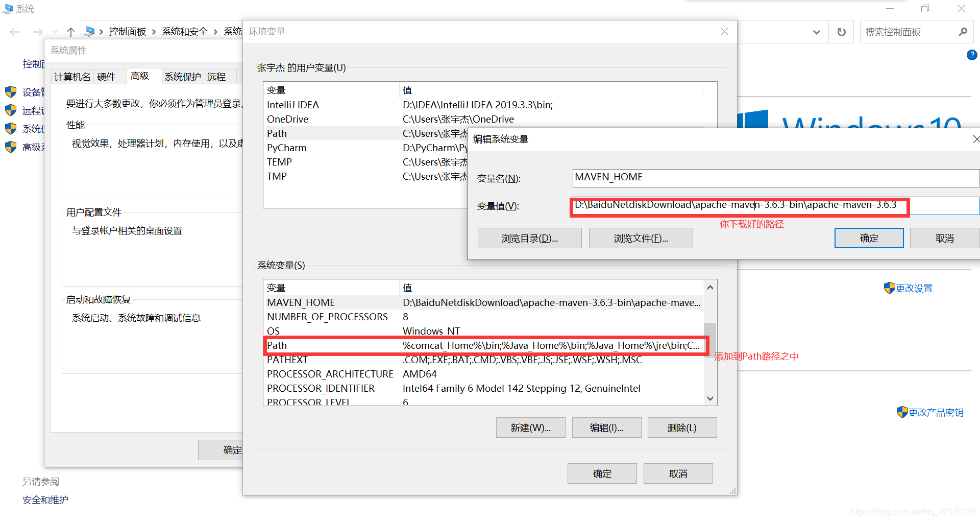This screenshot has width=980, height=521.
Task: Open help with the blue question icon
Action: tap(972, 55)
